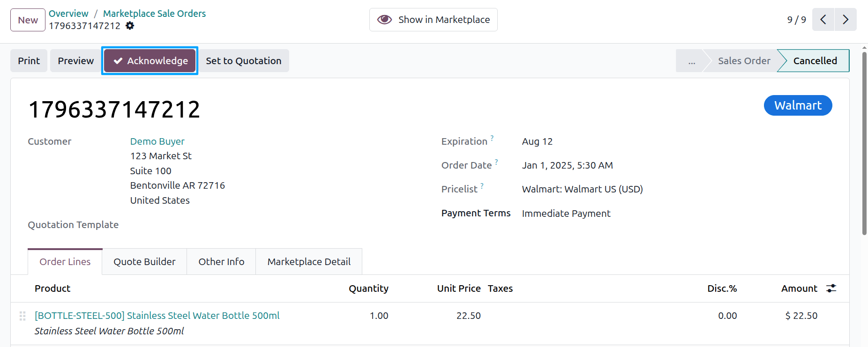Viewport: 868px width, 347px height.
Task: Navigate to Marketplace Sale Orders breadcrumb
Action: (154, 14)
